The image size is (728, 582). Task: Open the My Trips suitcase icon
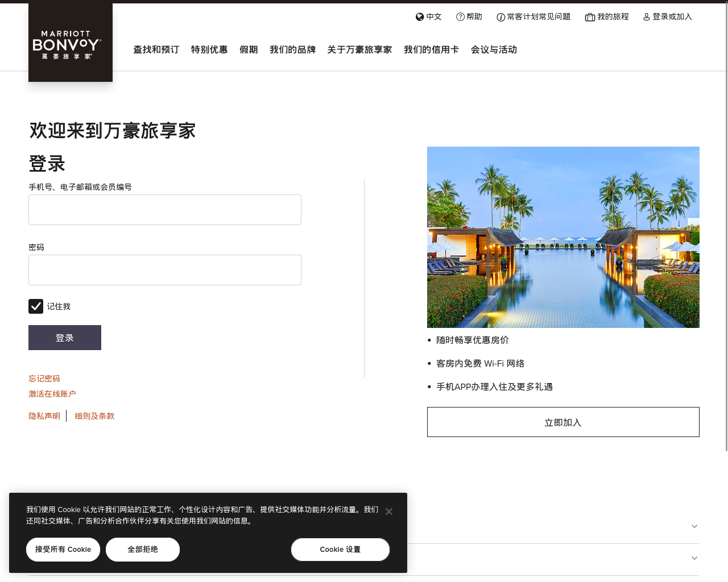(x=590, y=18)
